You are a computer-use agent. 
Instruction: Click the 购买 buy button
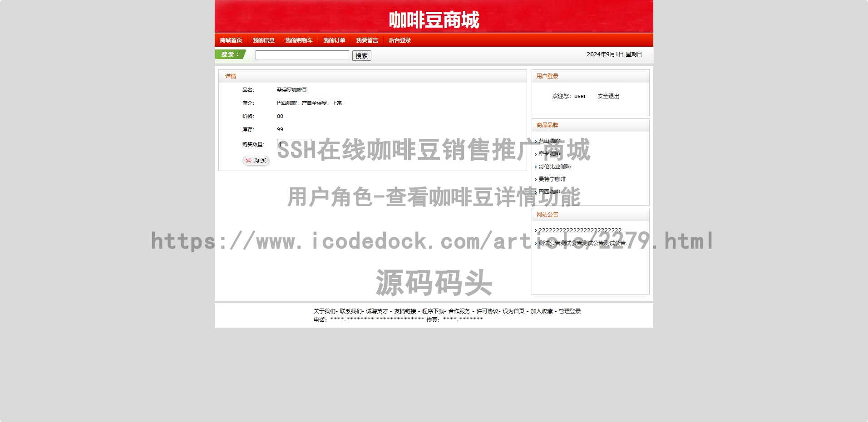pyautogui.click(x=256, y=161)
